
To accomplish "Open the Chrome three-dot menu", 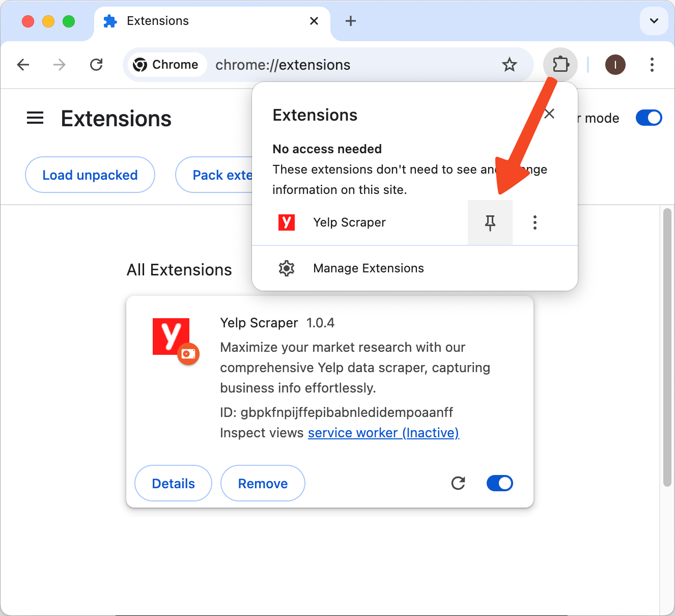I will point(652,65).
